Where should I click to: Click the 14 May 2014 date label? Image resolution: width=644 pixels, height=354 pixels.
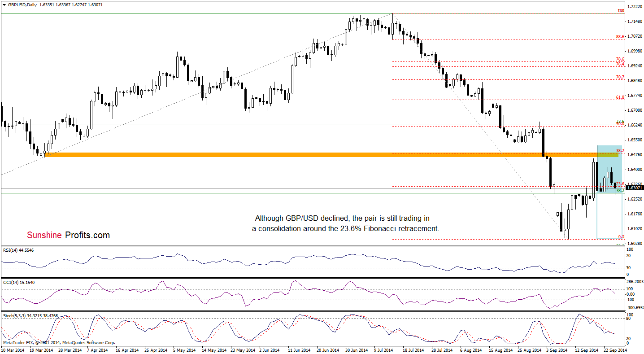pyautogui.click(x=213, y=349)
